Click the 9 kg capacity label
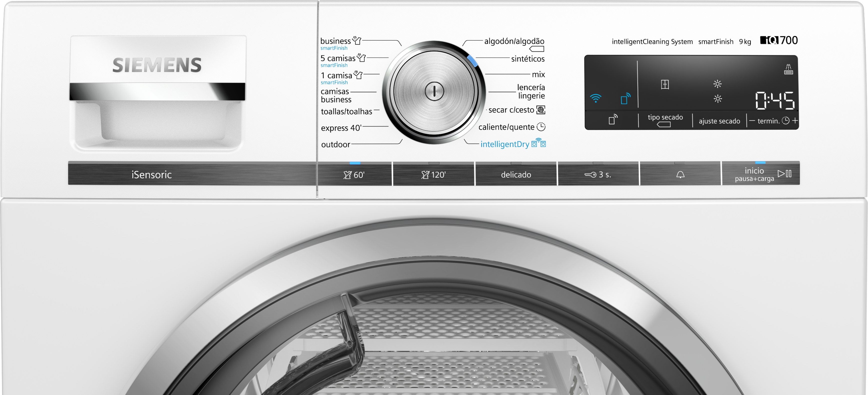Viewport: 868px width, 395px height. [745, 42]
